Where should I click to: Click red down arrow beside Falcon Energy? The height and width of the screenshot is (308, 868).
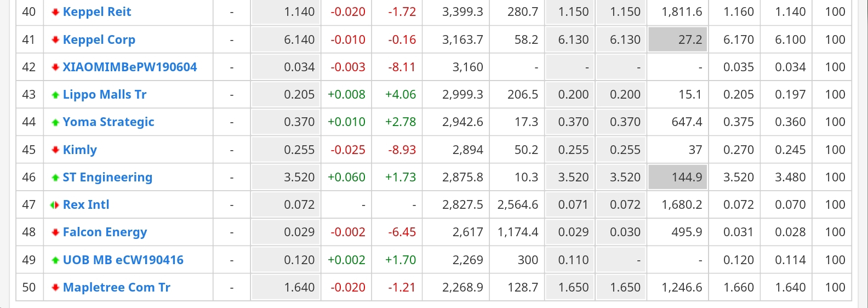55,232
